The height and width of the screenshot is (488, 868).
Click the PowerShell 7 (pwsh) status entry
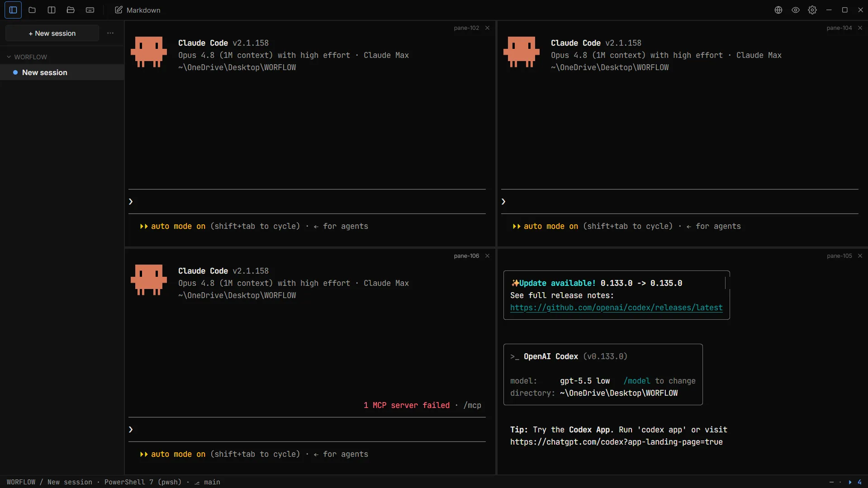[143, 482]
